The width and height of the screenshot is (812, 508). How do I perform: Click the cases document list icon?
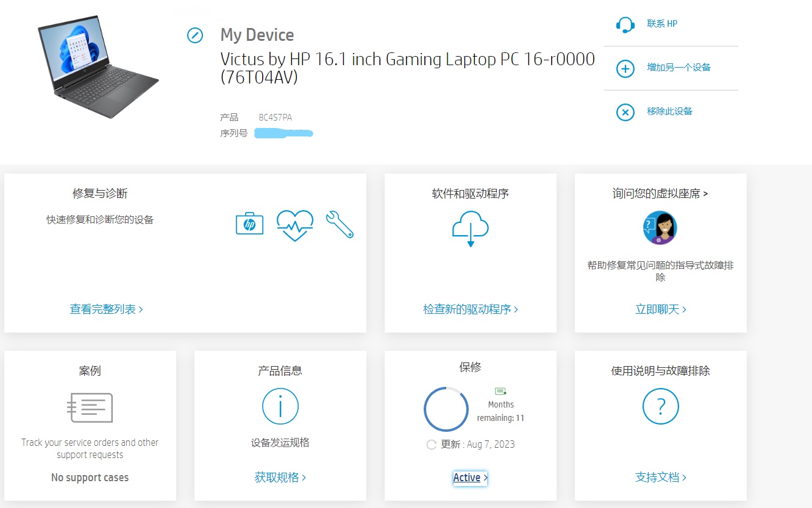pyautogui.click(x=90, y=407)
